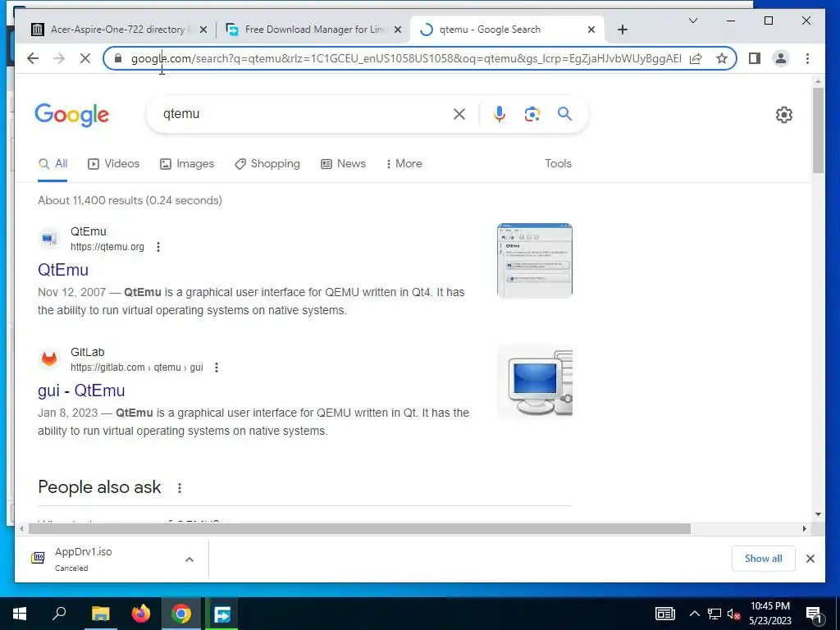Go to Google homepage via logo
840x630 pixels.
coord(72,115)
